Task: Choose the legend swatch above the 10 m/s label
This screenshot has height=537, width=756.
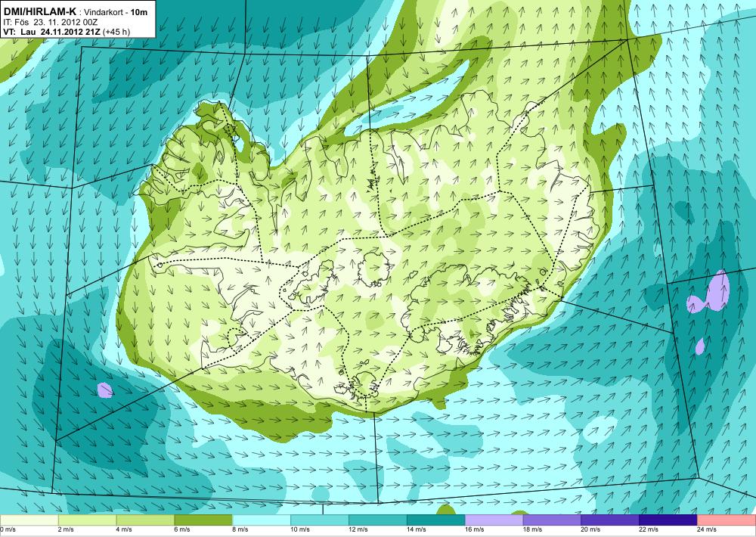Action: coord(320,520)
